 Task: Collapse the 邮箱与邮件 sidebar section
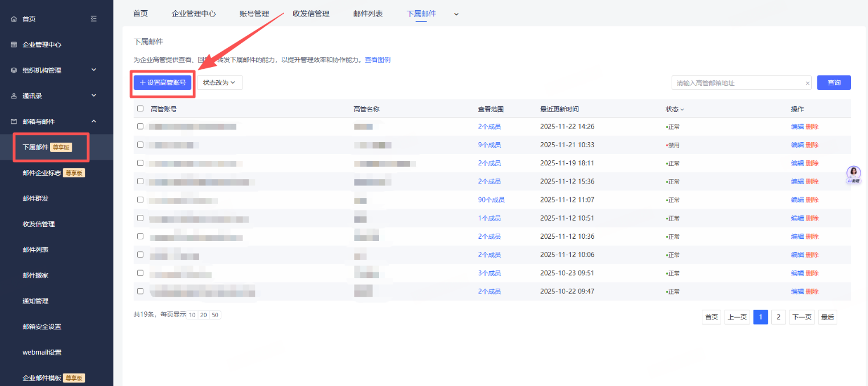94,121
